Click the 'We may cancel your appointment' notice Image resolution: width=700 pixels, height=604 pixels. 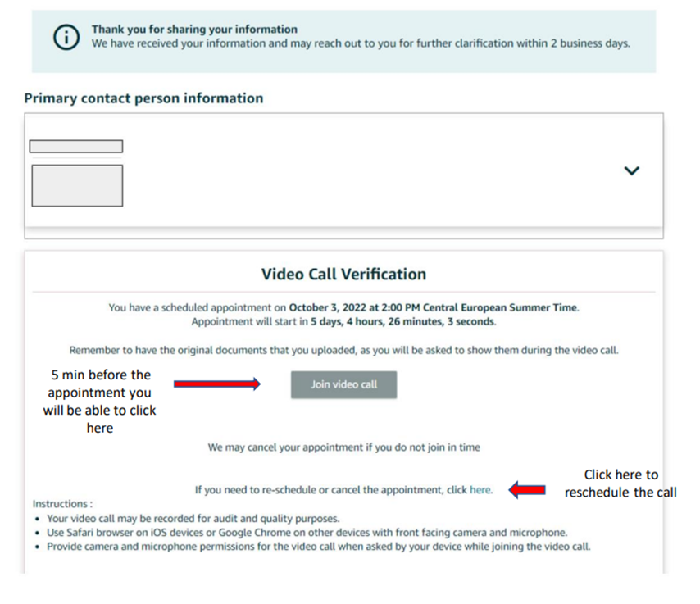coord(343,447)
